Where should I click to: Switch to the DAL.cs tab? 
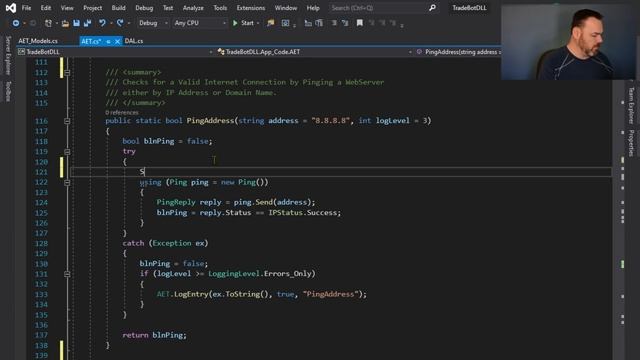(134, 41)
